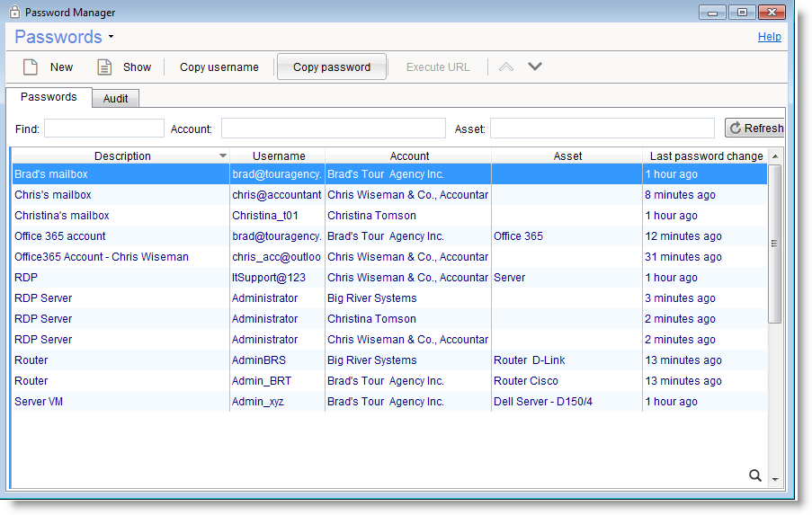
Task: Click into the Find input field
Action: tap(104, 129)
